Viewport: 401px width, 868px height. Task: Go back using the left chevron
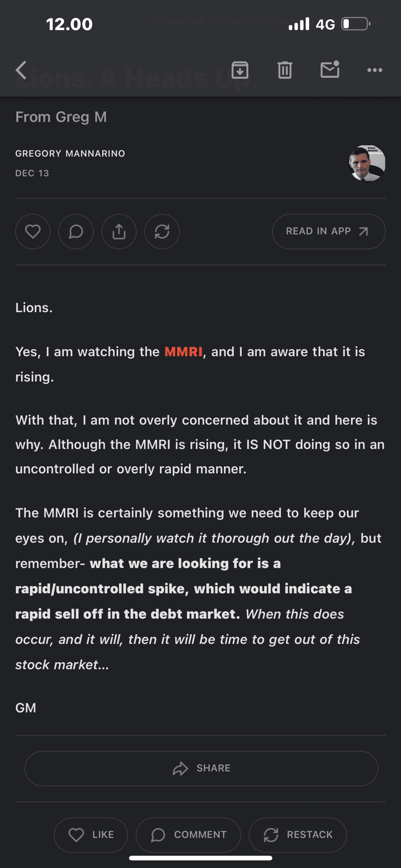pos(21,70)
